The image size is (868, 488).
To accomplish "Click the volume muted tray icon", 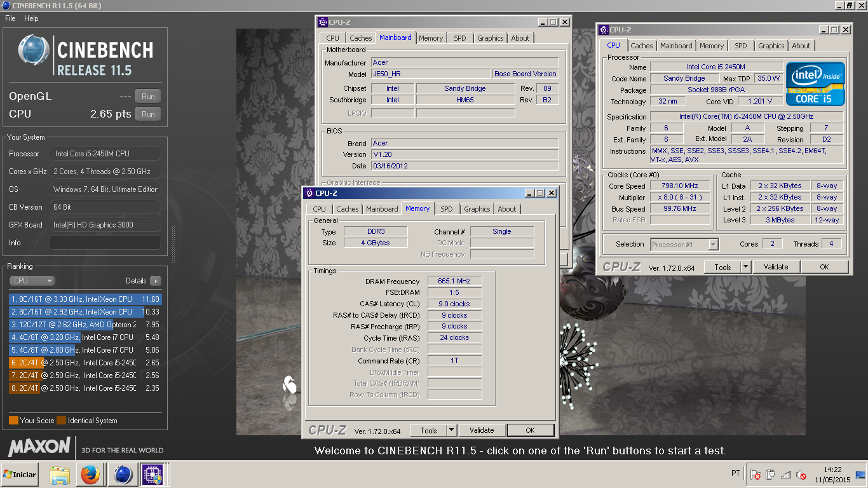I will pos(802,475).
